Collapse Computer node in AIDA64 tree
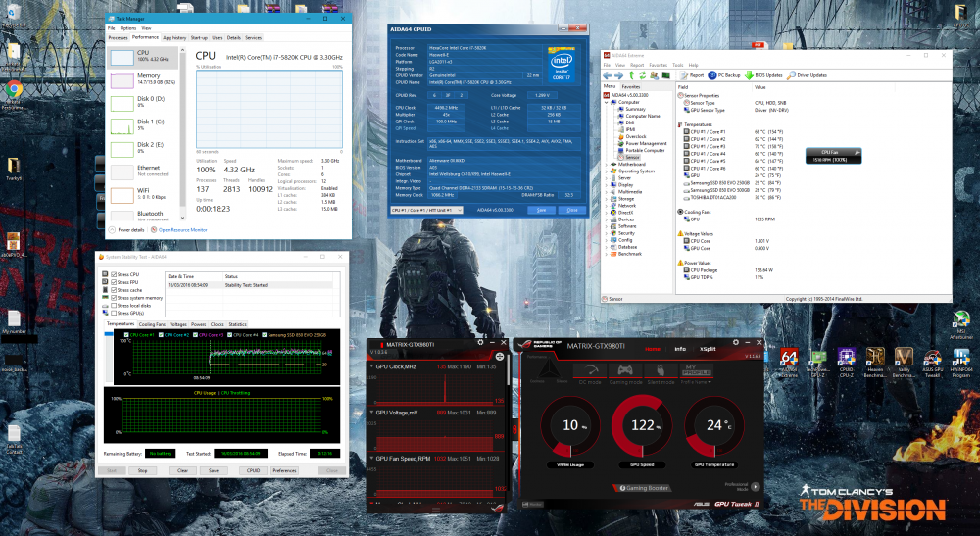The height and width of the screenshot is (536, 980). 607,103
